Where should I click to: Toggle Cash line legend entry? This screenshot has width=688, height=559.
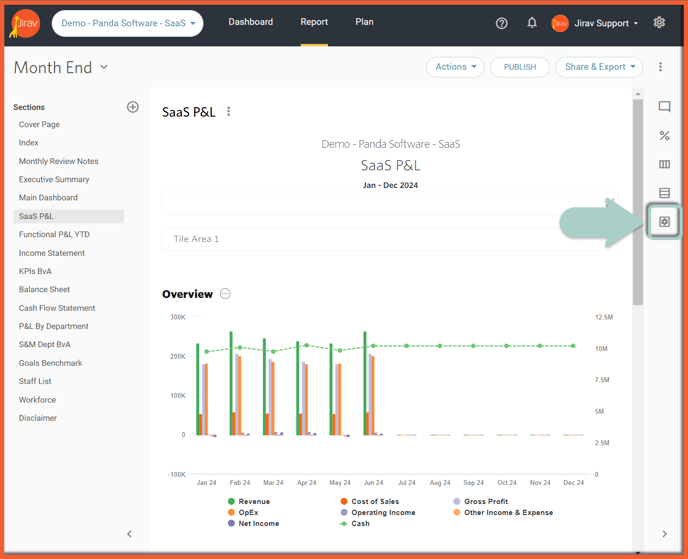(x=355, y=523)
